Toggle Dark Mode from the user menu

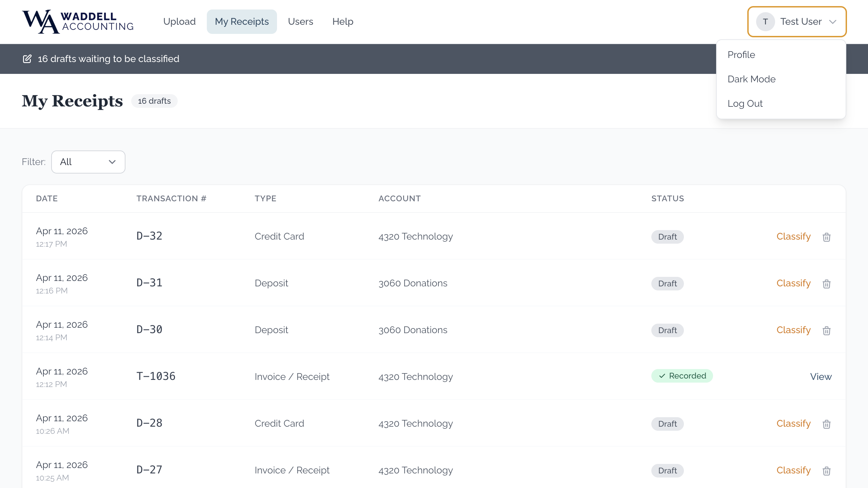tap(781, 79)
